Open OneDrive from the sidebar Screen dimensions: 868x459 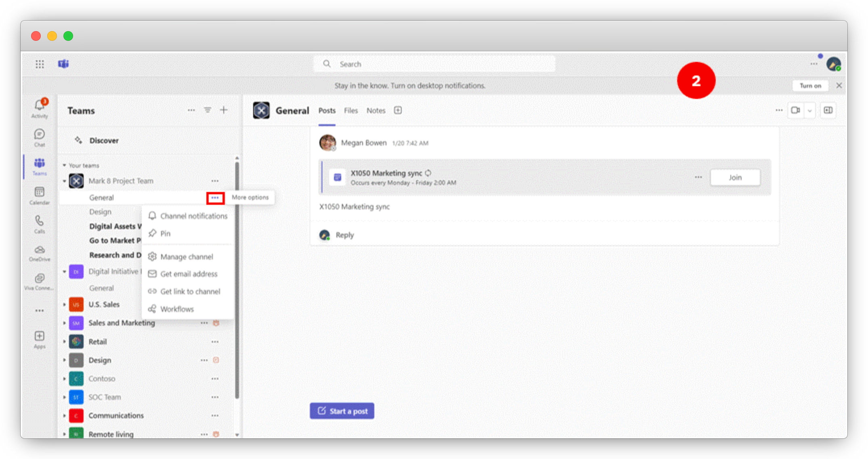(x=39, y=251)
